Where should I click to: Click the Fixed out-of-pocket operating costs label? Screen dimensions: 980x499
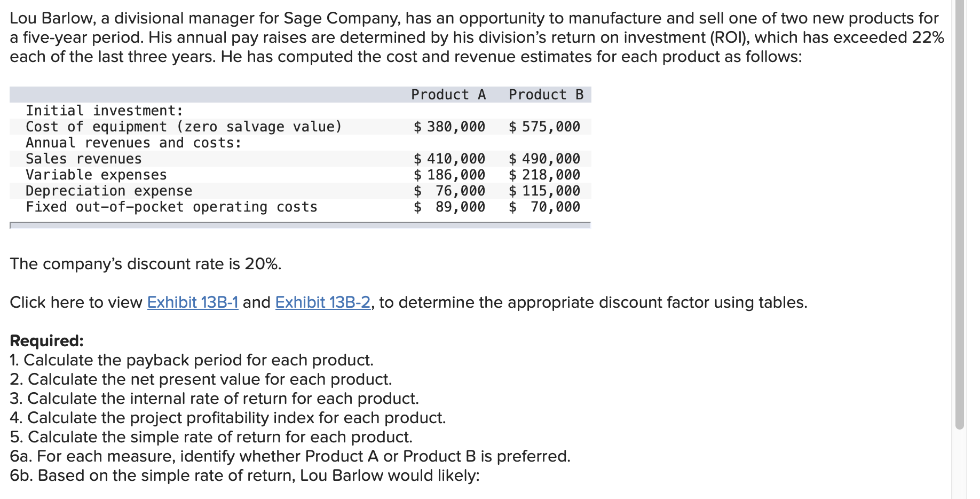pyautogui.click(x=171, y=207)
